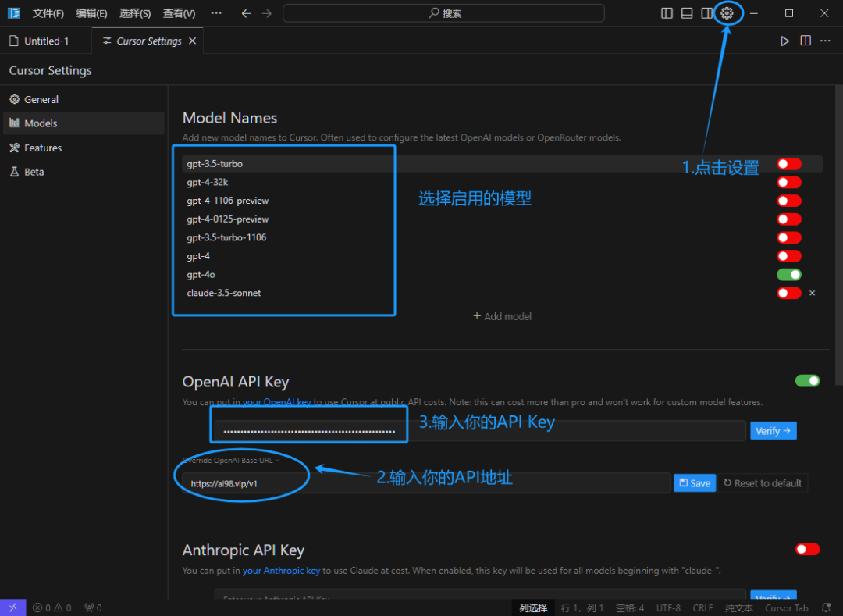Click the Cursor app logo icon
Image resolution: width=843 pixels, height=616 pixels.
pos(13,13)
